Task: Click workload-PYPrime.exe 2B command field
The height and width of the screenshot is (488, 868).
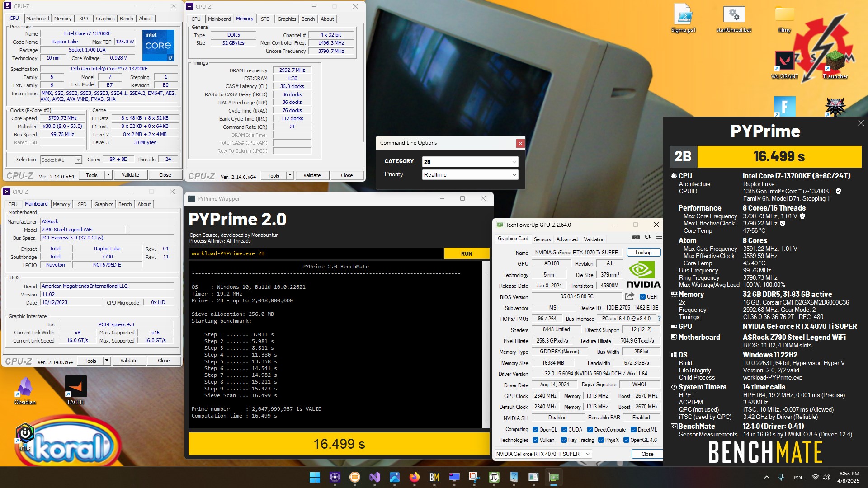Action: pos(316,253)
